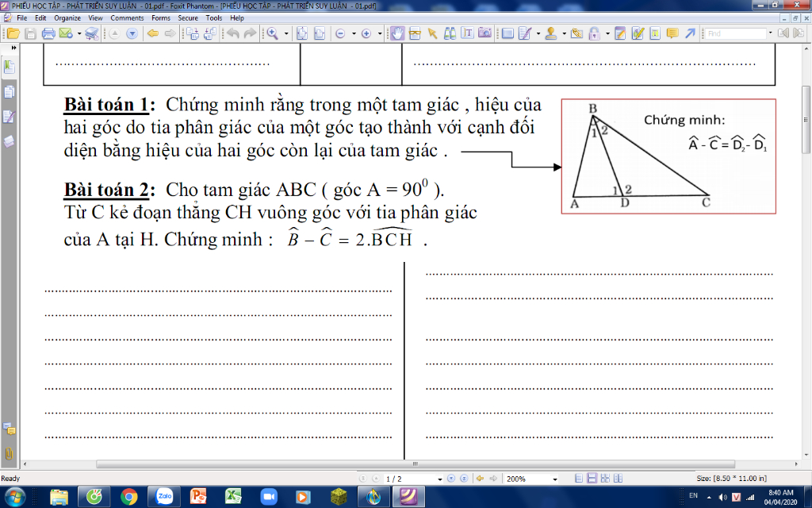Viewport: 812px width, 508px height.
Task: Open the Secure menu
Action: [x=188, y=18]
